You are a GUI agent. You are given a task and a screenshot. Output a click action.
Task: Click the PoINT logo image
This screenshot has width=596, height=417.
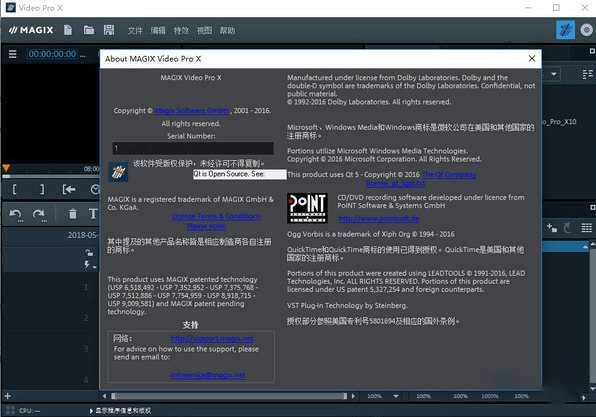[307, 208]
